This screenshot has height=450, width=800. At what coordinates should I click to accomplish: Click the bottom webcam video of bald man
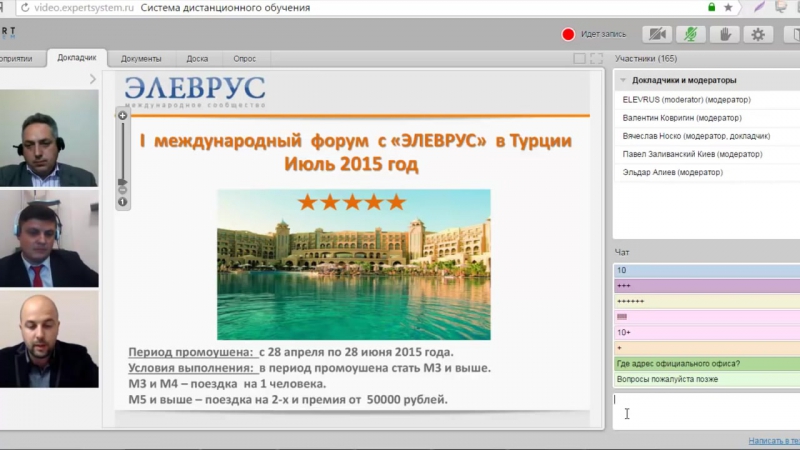[49, 339]
